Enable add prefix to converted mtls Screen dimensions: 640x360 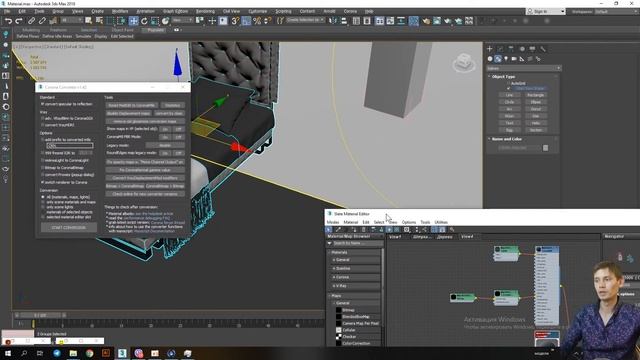(42, 140)
